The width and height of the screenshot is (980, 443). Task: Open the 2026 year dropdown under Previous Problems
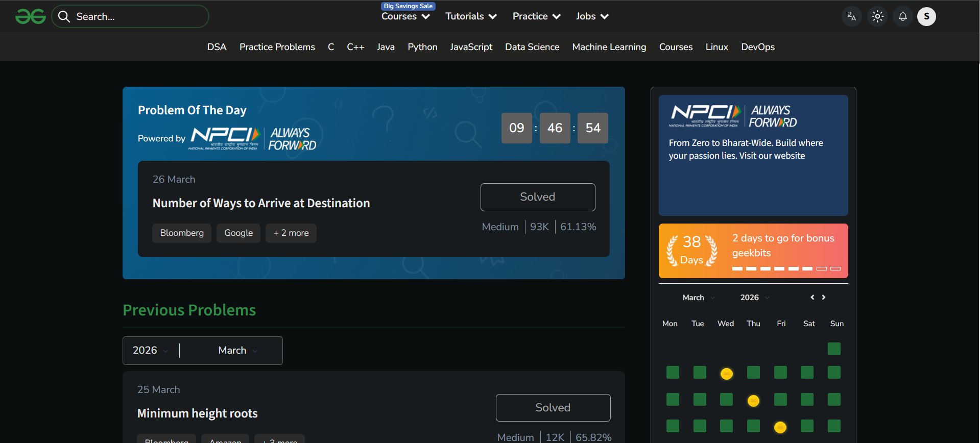(150, 351)
